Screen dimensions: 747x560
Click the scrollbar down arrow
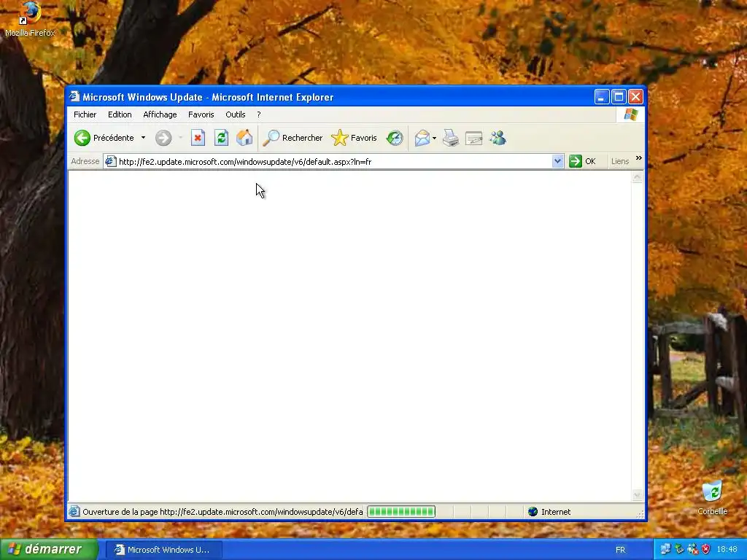tap(637, 495)
